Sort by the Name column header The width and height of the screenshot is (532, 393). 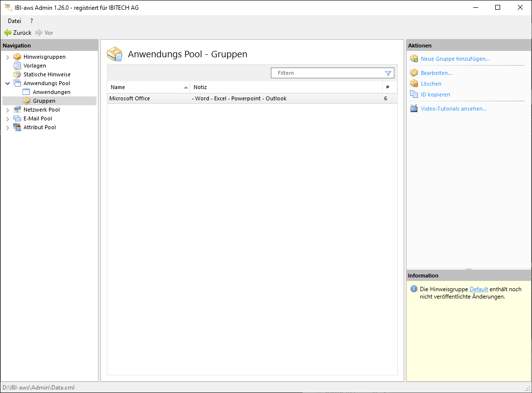click(x=147, y=87)
